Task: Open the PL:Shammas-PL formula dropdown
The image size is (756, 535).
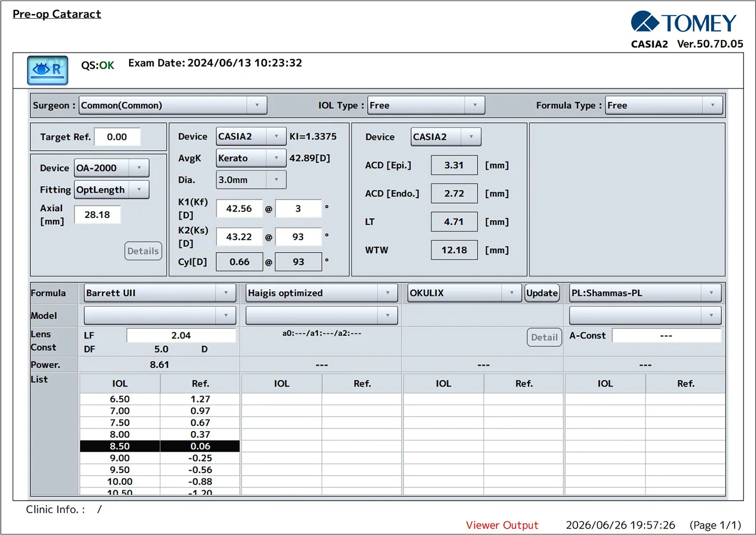Action: click(x=645, y=293)
